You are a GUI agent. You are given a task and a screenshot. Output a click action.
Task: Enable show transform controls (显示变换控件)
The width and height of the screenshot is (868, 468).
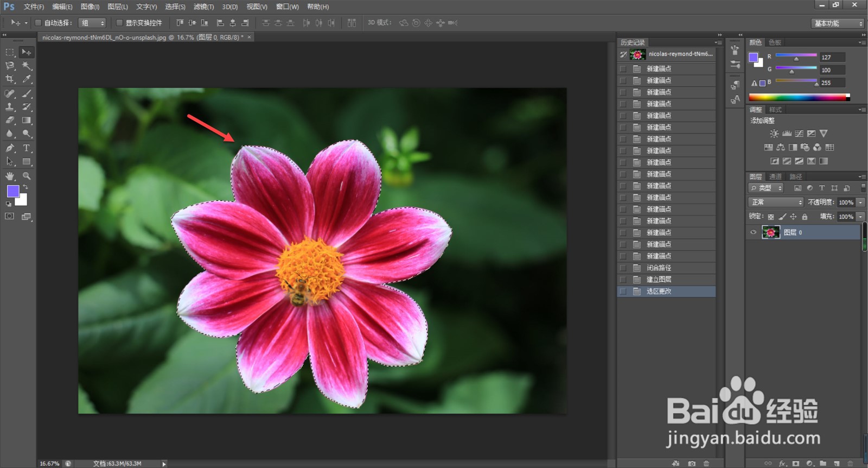tap(119, 23)
